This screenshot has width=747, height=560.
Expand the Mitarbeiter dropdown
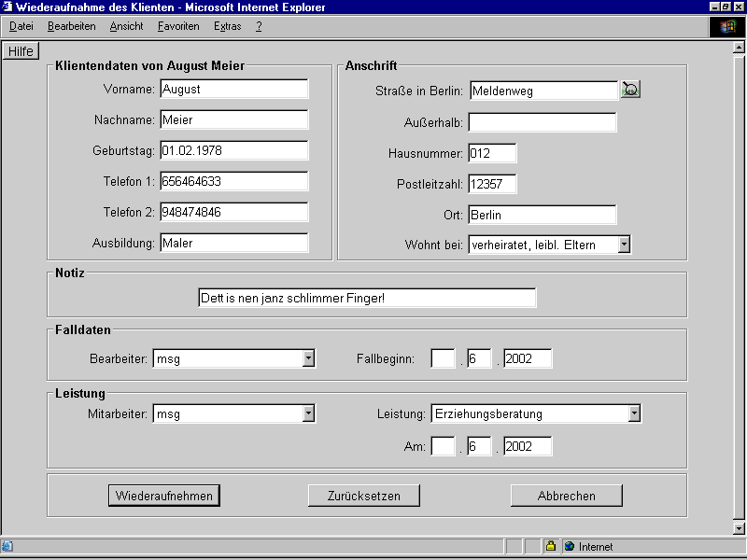pos(308,413)
